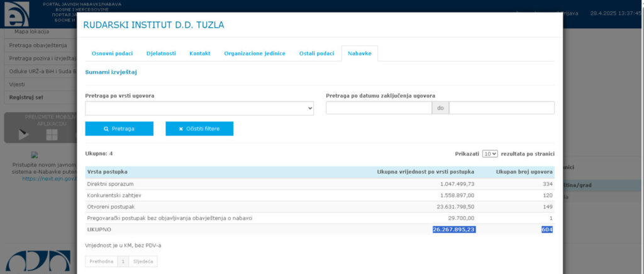Open the Kontakt tab
The image size is (644, 274).
click(x=200, y=54)
